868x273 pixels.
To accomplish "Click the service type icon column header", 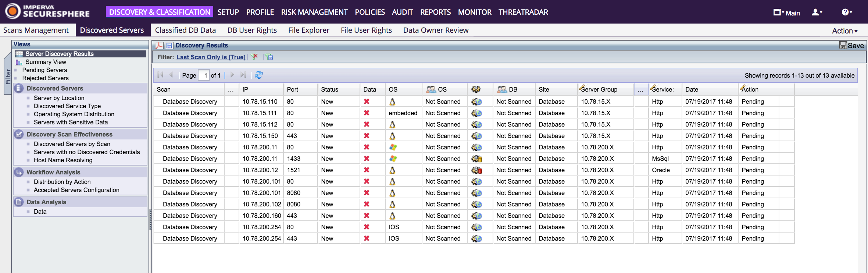I will tap(476, 89).
